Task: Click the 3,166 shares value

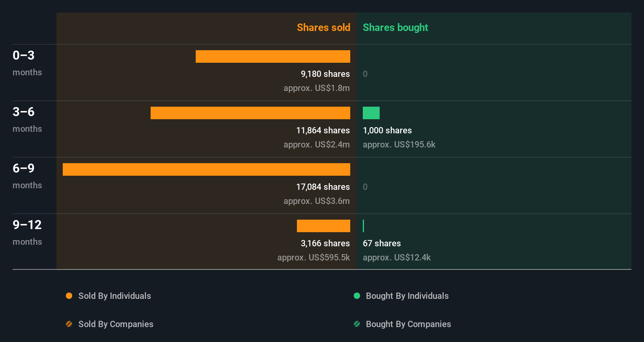Action: 325,243
